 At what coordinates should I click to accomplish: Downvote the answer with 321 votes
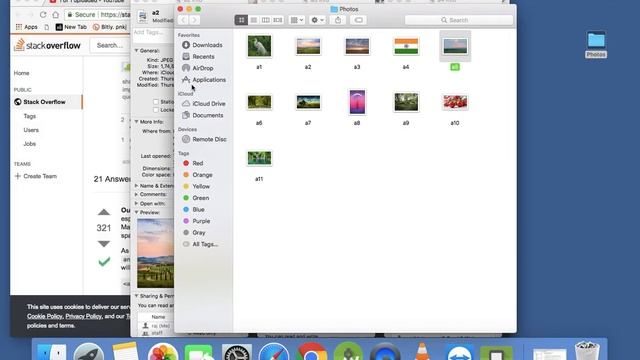104,244
